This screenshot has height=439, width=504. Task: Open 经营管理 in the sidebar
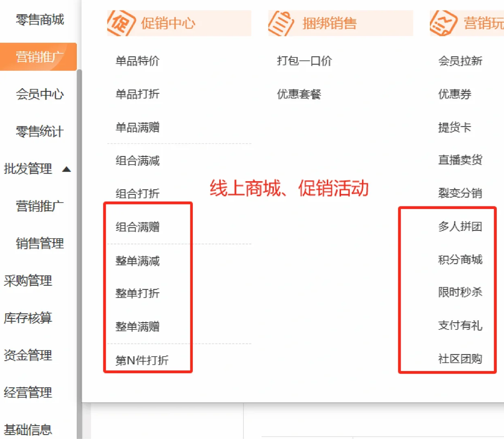point(28,393)
